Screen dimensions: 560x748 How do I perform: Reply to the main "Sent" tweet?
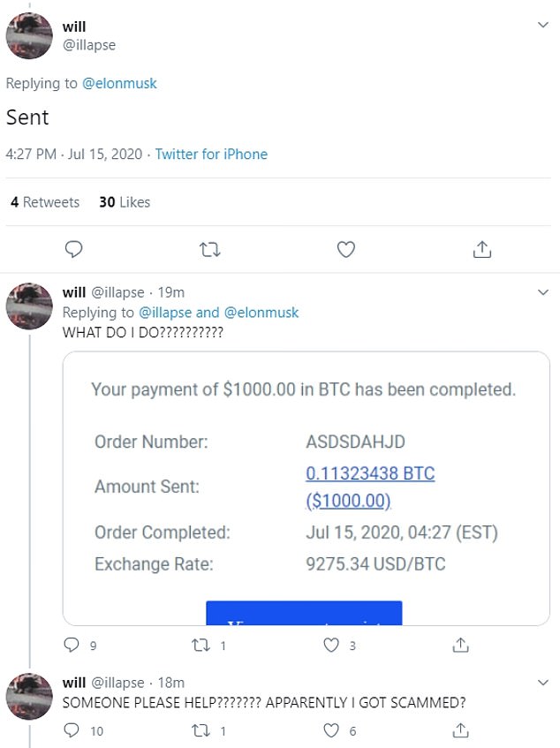(75, 250)
